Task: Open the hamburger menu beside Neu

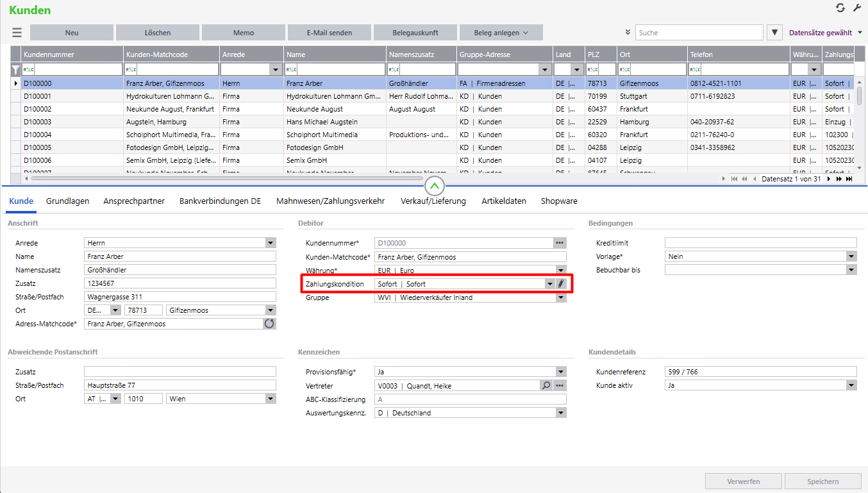Action: coord(17,33)
